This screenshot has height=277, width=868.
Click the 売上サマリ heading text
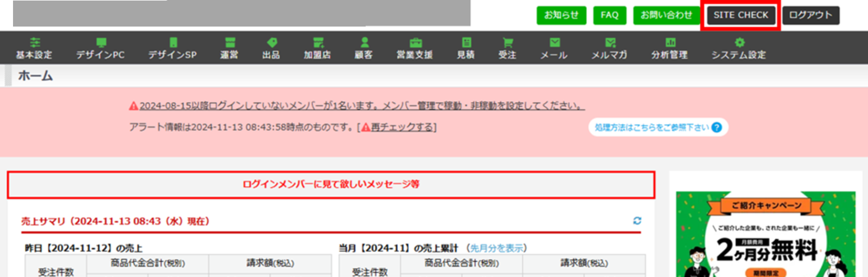(x=115, y=221)
